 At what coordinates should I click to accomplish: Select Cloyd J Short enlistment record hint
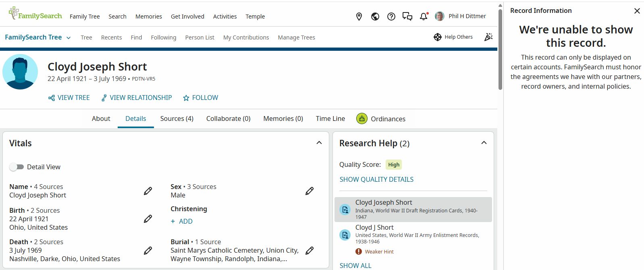413,234
